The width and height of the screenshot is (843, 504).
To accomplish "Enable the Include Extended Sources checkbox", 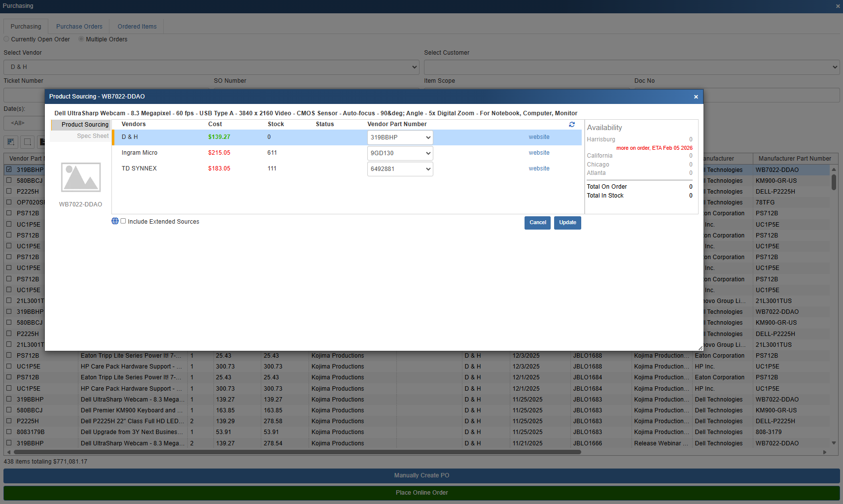I will coord(123,221).
